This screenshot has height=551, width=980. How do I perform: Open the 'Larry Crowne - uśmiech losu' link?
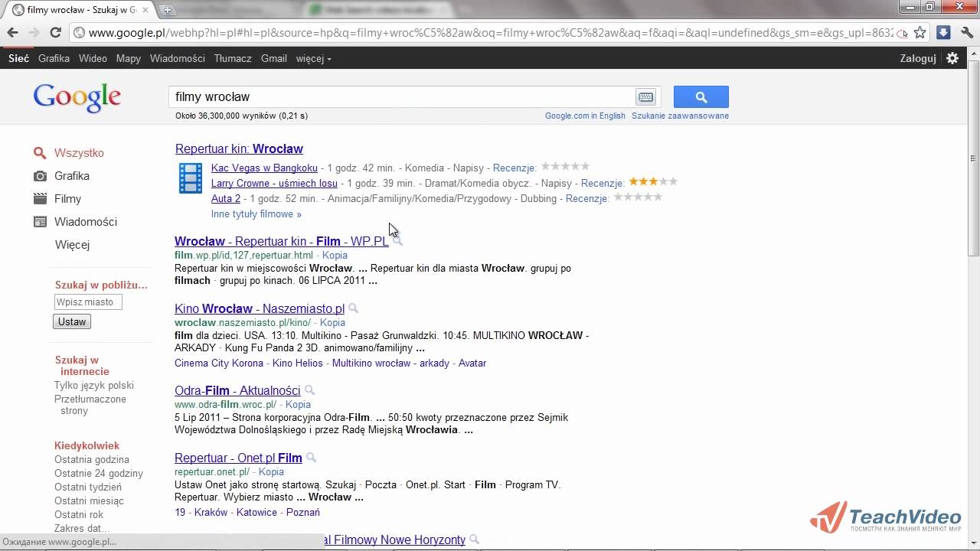point(274,183)
